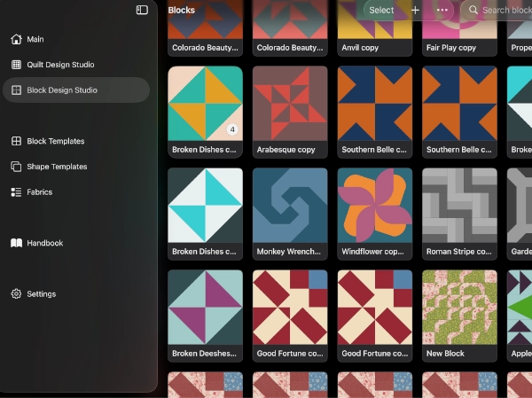Open Block Templates

(x=76, y=141)
